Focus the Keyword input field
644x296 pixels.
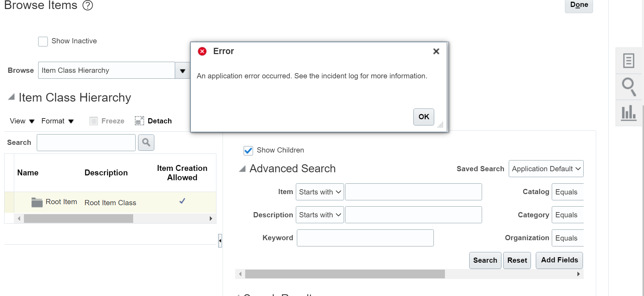pyautogui.click(x=365, y=238)
